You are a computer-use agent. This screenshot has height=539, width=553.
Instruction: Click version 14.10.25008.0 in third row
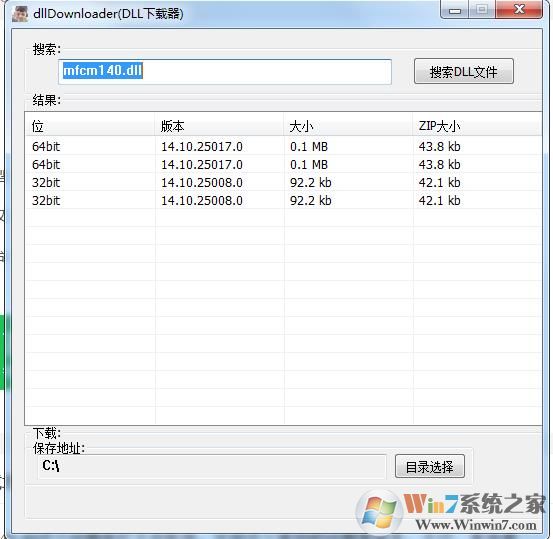click(x=202, y=182)
